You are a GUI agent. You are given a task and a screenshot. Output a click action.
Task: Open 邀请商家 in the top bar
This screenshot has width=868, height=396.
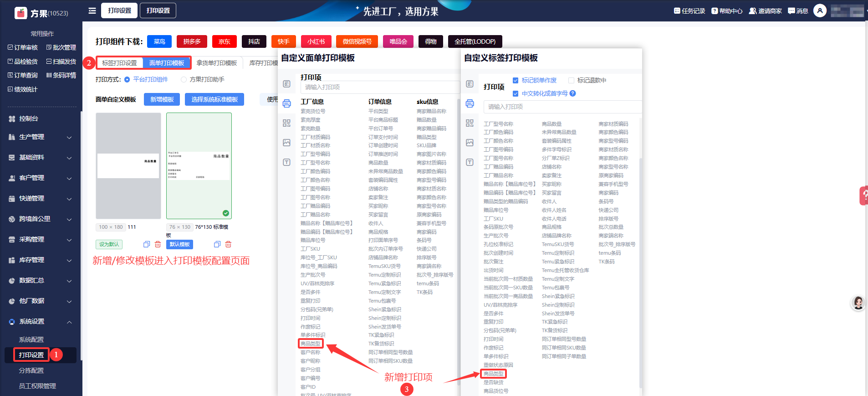coord(765,11)
